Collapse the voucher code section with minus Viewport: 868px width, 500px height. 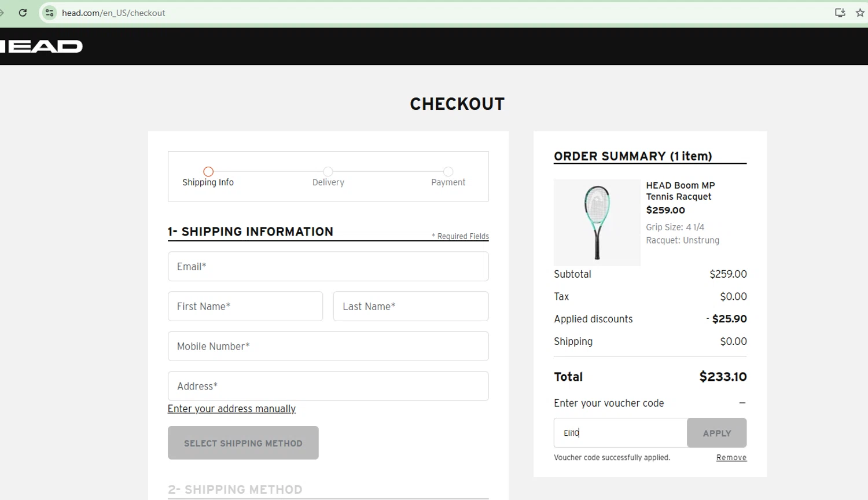pyautogui.click(x=742, y=403)
